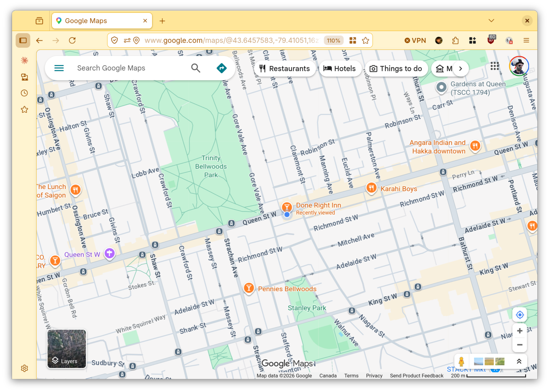Toggle the browser sidebar panel
The height and width of the screenshot is (392, 549).
23,40
